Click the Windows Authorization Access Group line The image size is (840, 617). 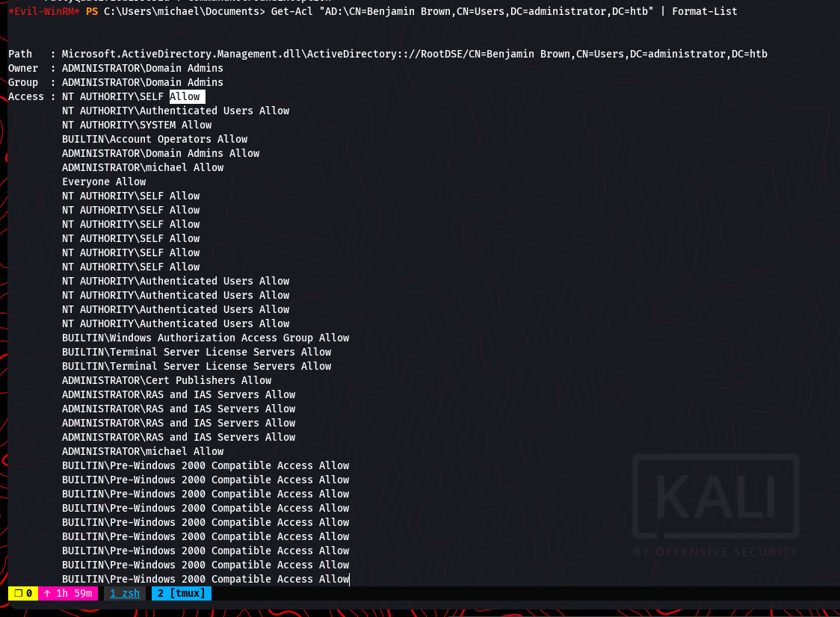pos(206,338)
